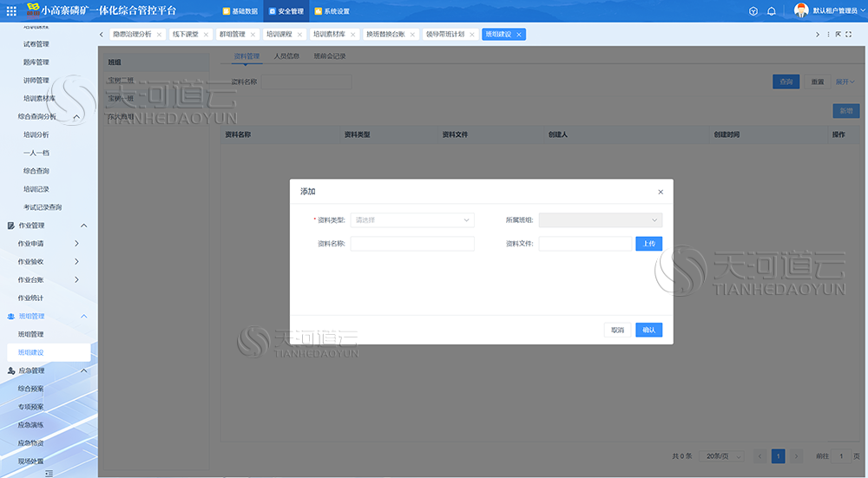Collapse the 应急管理 section chevron
The image size is (868, 478).
pyautogui.click(x=83, y=370)
